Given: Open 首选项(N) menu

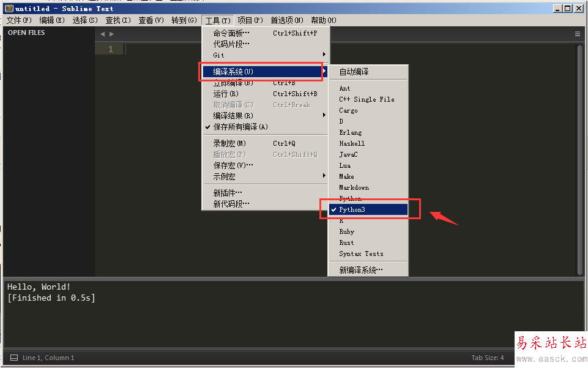Looking at the screenshot, I should click(x=287, y=20).
